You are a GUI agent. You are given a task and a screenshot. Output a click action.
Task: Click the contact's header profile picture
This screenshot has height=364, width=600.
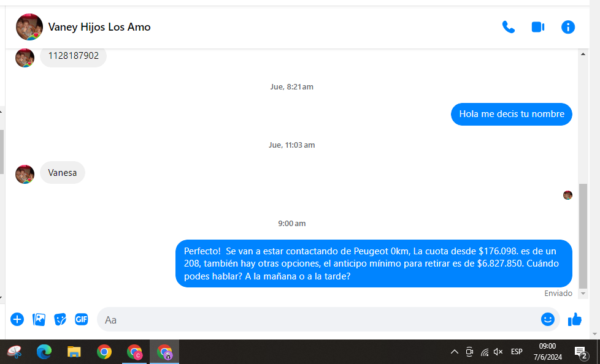29,27
